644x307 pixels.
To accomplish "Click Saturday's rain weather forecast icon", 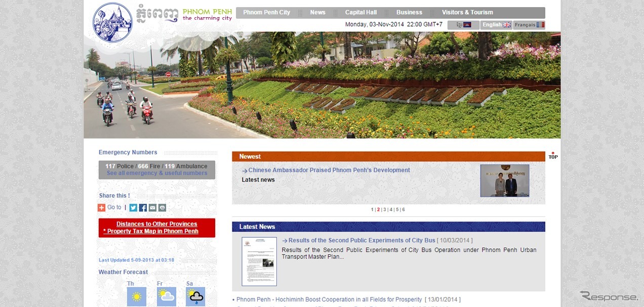I will 195,296.
